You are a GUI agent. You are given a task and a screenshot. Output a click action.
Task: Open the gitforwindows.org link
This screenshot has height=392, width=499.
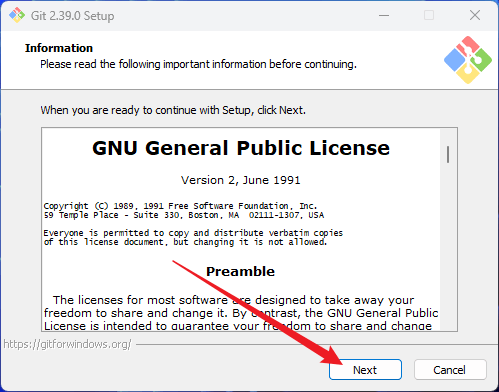[67, 344]
